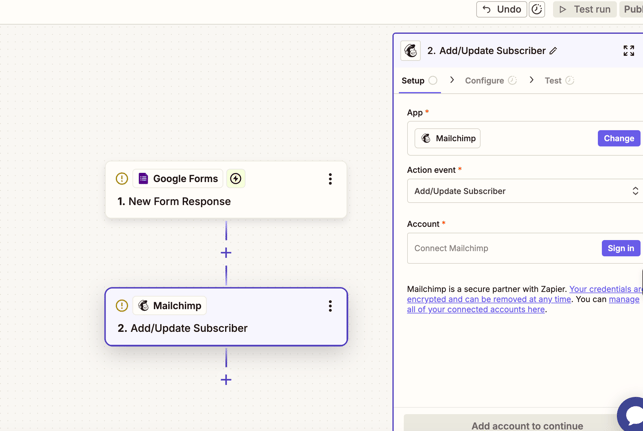Screen dimensions: 643x431
Task: Switch to the Configure tab
Action: (x=484, y=81)
